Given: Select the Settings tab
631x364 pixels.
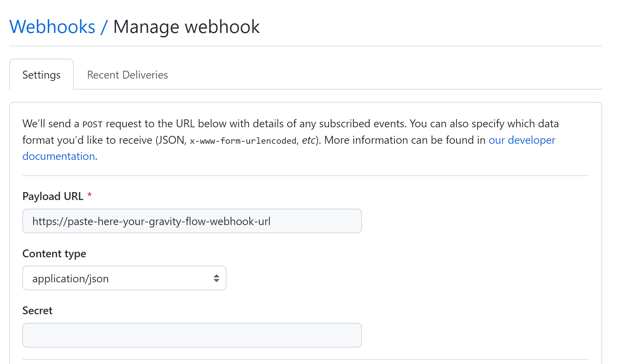Looking at the screenshot, I should [x=41, y=74].
